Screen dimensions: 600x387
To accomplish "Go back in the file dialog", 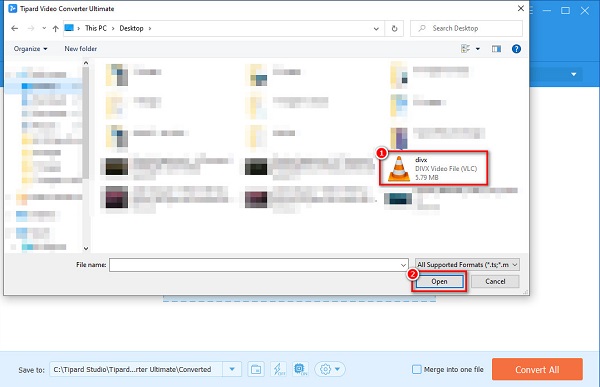I will 15,28.
